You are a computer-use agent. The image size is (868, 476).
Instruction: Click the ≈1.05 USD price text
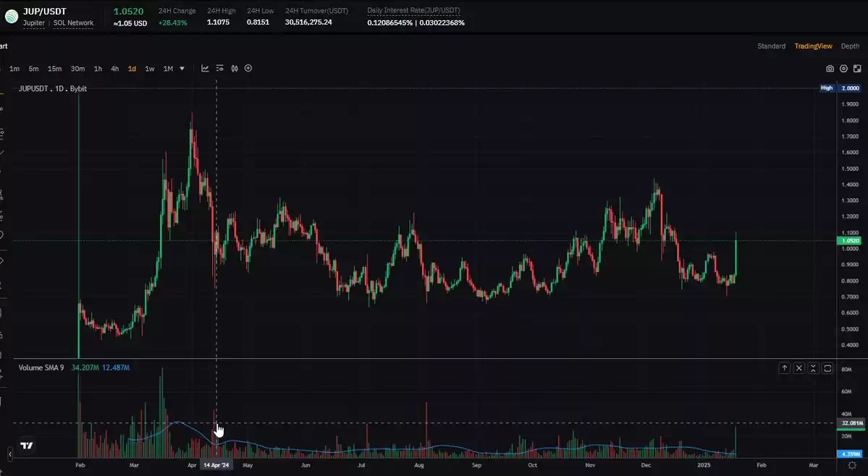pos(130,24)
